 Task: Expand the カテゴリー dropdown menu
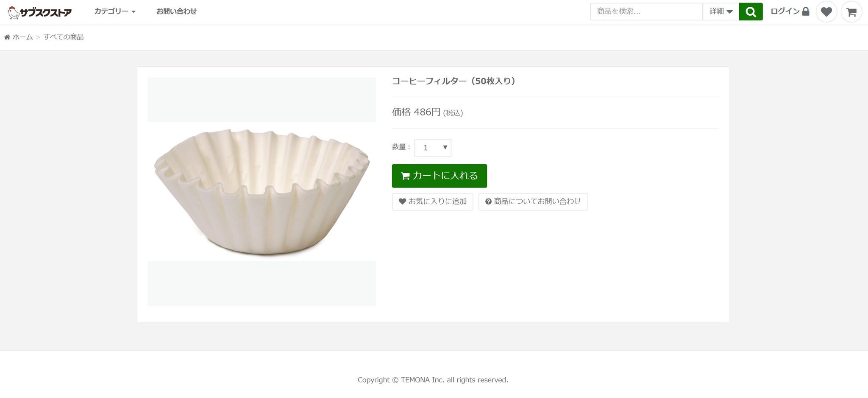click(x=114, y=11)
